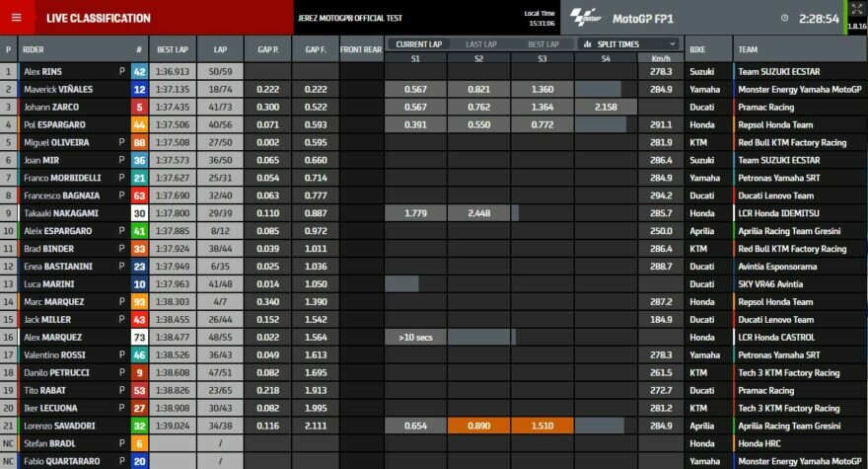The width and height of the screenshot is (868, 469).
Task: Click Tito Rabat number 53 badge
Action: [139, 390]
